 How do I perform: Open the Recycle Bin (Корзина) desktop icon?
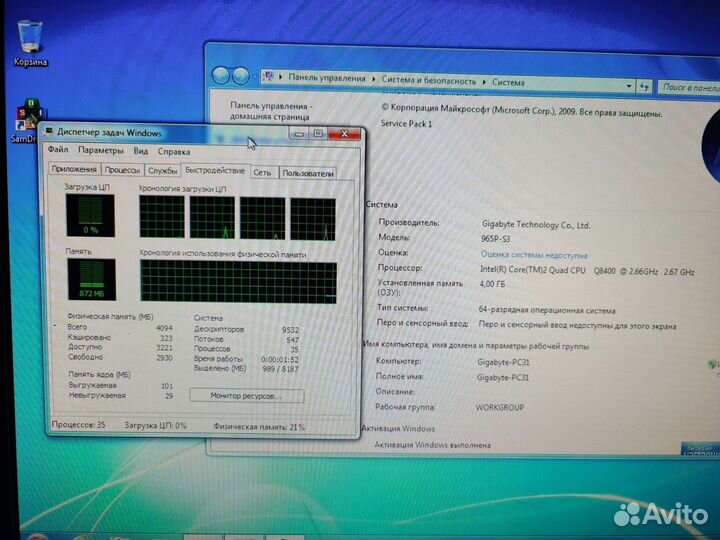click(x=30, y=41)
